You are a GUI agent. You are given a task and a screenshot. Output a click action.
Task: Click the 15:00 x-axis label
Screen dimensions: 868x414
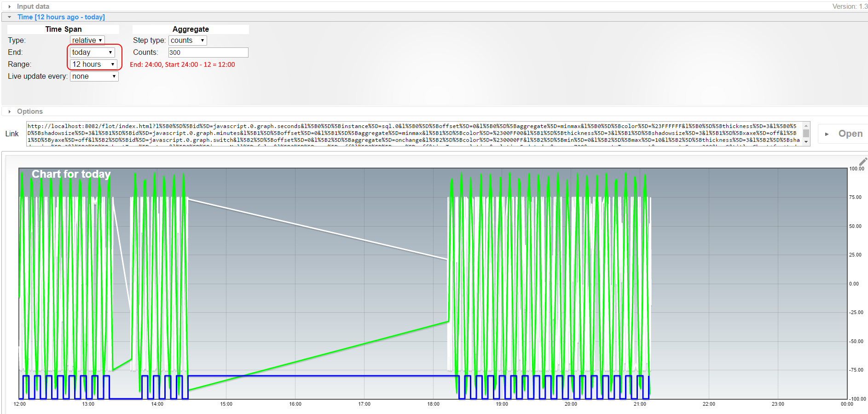(226, 404)
